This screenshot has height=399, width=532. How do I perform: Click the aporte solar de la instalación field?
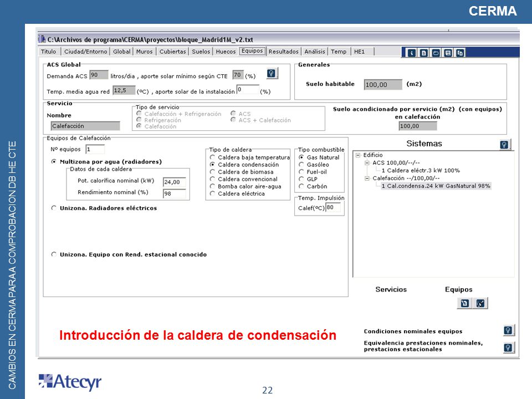coord(248,90)
